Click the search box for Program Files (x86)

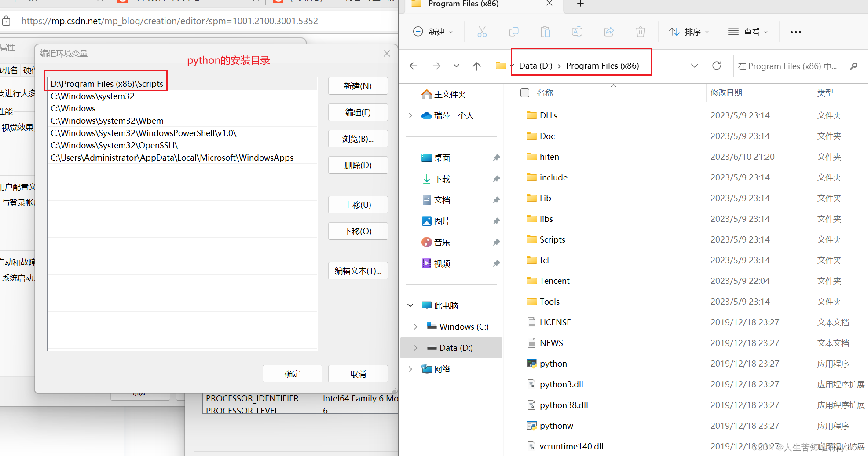point(792,66)
